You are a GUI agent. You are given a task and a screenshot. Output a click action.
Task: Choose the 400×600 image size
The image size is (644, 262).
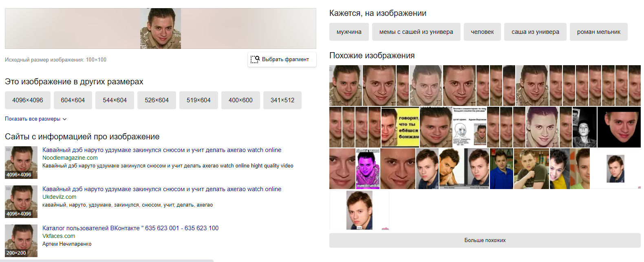240,100
